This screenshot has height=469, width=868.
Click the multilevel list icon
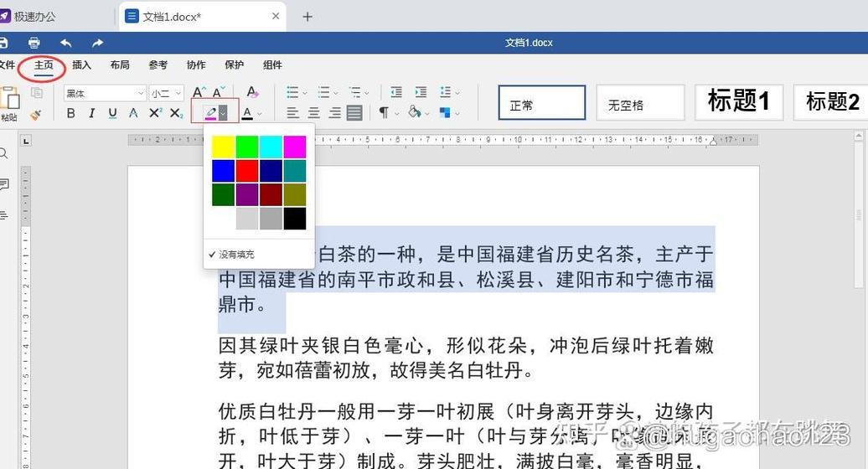[355, 92]
